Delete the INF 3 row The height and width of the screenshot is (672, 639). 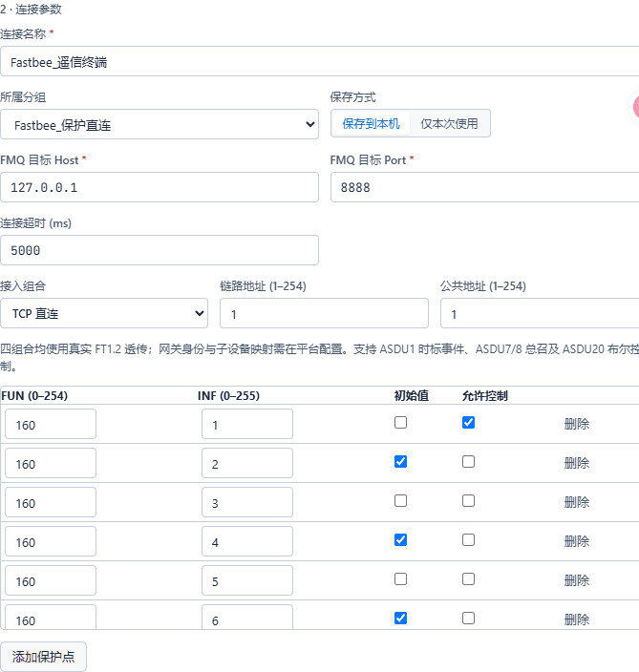tap(576, 502)
